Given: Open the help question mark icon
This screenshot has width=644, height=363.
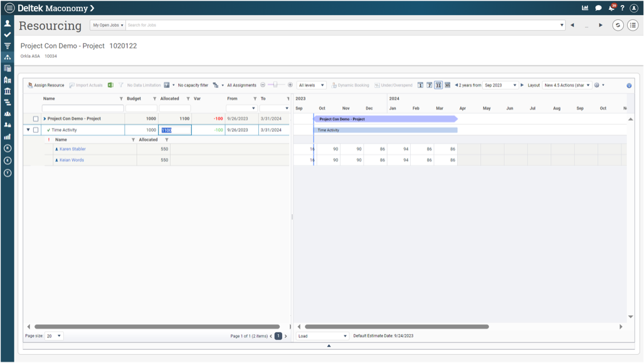Looking at the screenshot, I should pos(622,8).
